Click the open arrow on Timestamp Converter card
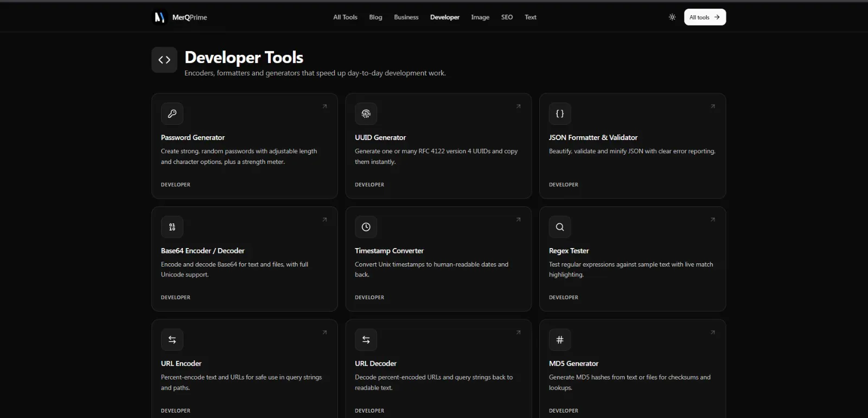The image size is (868, 418). [518, 219]
